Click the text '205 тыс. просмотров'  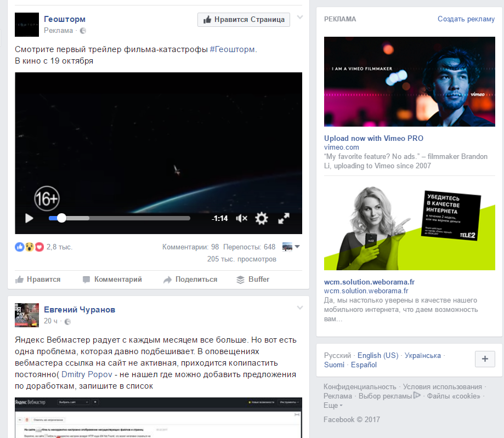coord(242,259)
